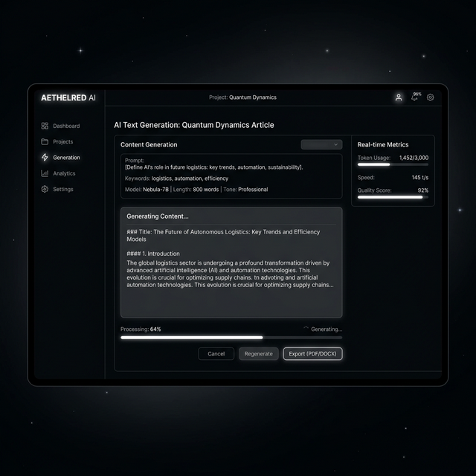Click the '145 t/s' speed value
The width and height of the screenshot is (476, 476).
coord(420,177)
